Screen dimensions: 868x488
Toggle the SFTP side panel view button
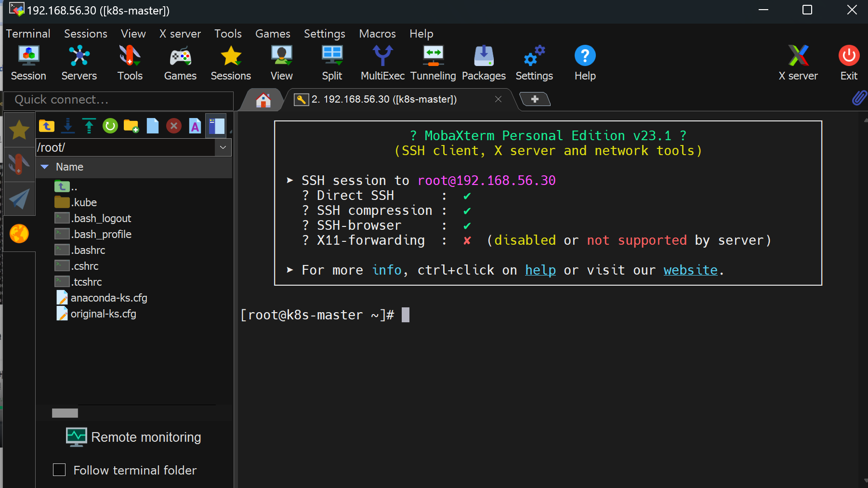[x=216, y=126]
